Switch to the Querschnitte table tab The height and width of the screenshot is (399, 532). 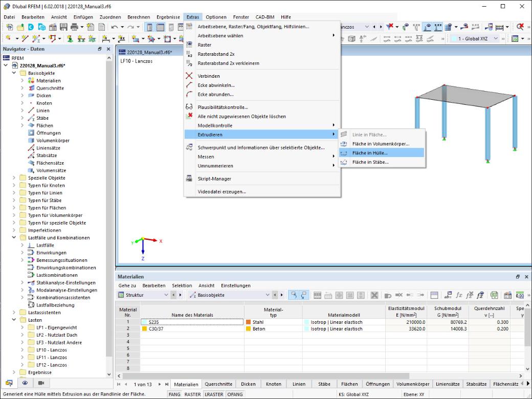pos(218,384)
